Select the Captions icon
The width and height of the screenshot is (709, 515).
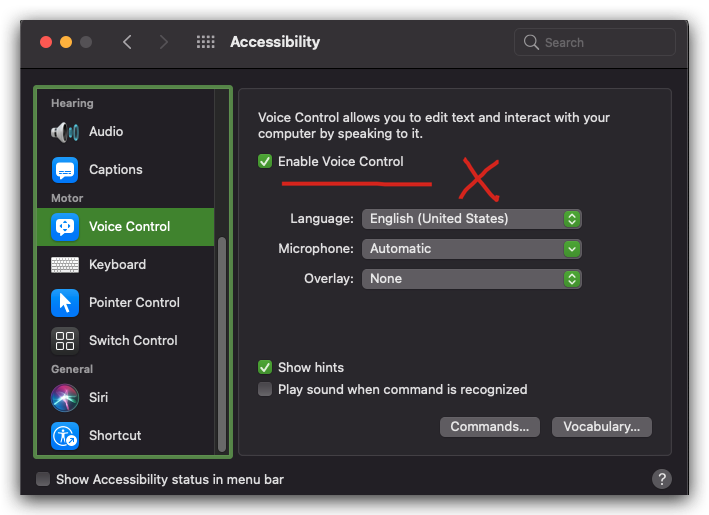[65, 170]
